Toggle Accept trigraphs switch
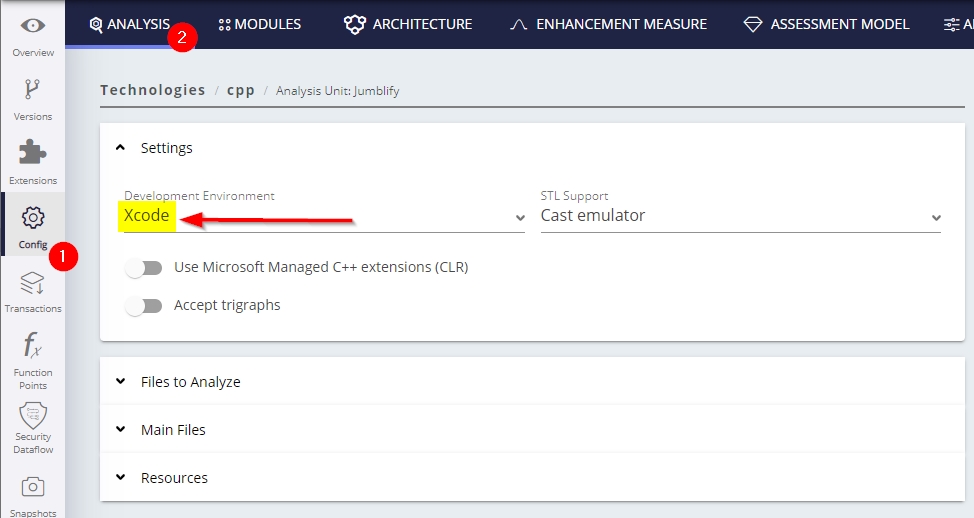 click(x=144, y=306)
